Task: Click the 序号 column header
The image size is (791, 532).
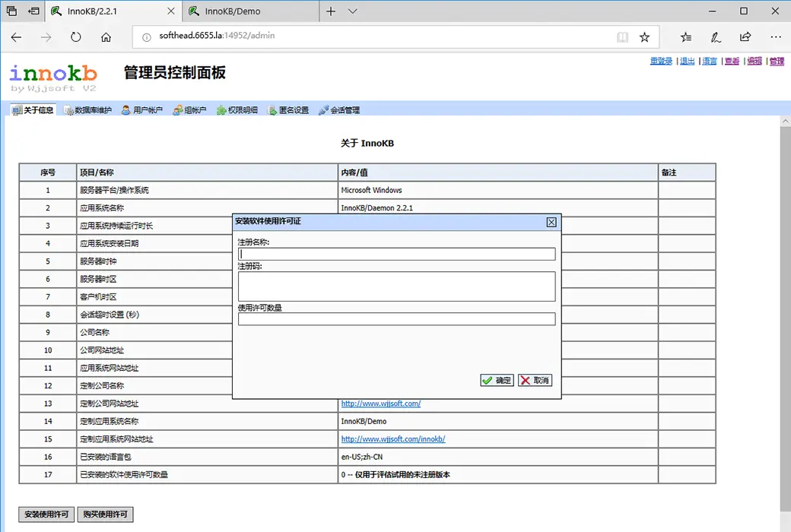Action: point(48,173)
